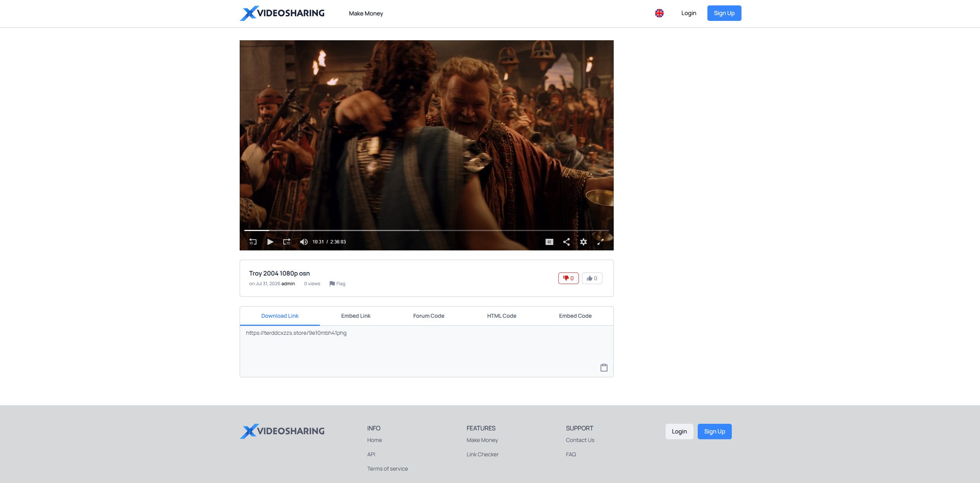Screen dimensions: 980x483
Task: Rewind video 10 seconds
Action: click(253, 242)
